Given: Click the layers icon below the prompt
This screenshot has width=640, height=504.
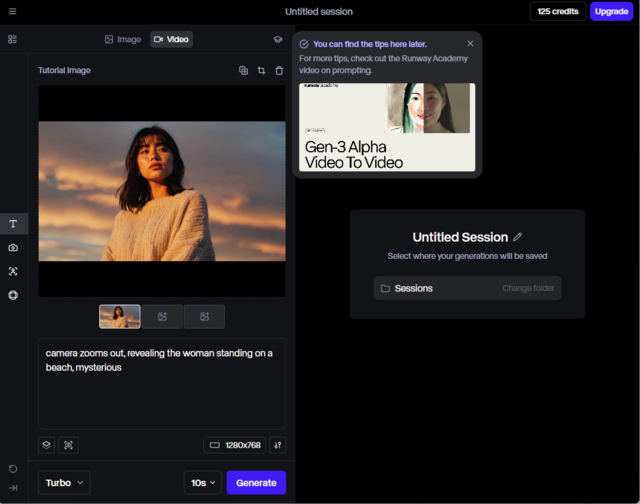Looking at the screenshot, I should coord(47,445).
